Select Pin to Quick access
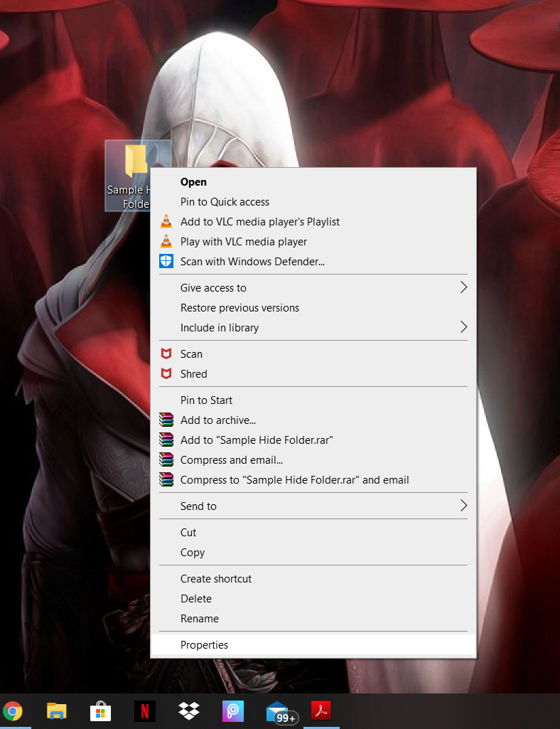 pyautogui.click(x=313, y=202)
